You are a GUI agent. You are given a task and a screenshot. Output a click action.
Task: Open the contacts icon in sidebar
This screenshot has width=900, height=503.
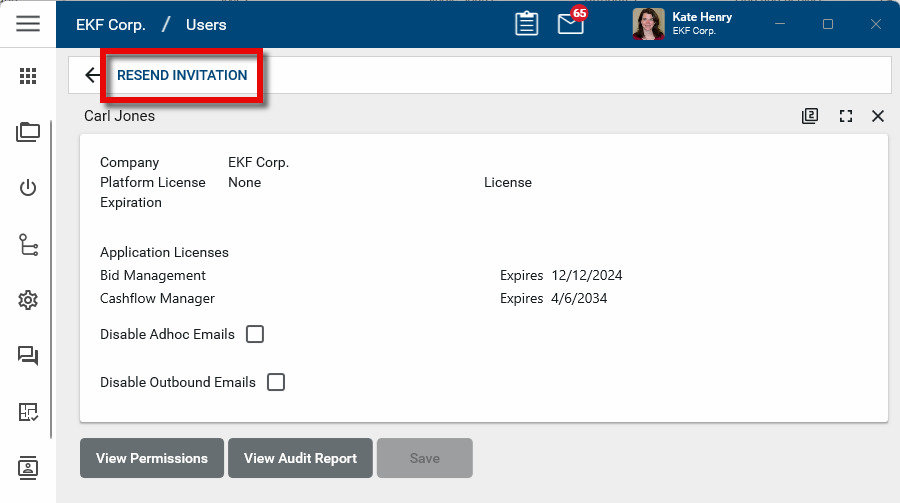coord(28,467)
